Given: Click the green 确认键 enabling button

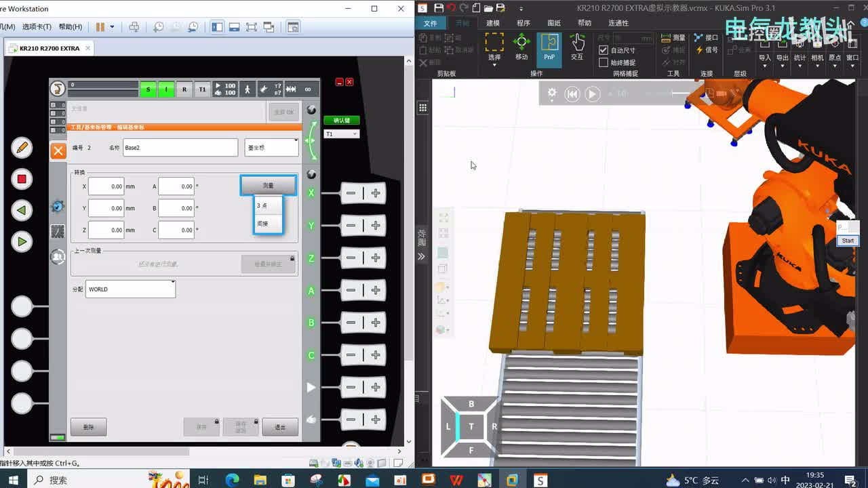Looking at the screenshot, I should (x=342, y=121).
